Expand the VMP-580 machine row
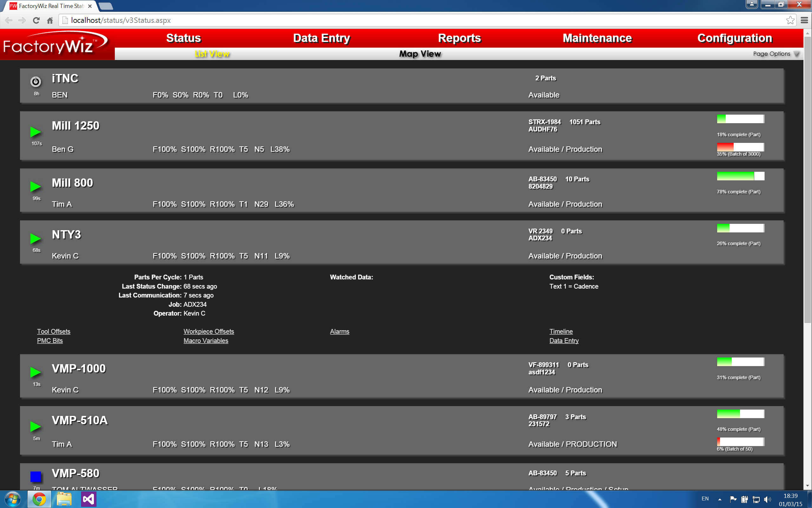 point(402,477)
